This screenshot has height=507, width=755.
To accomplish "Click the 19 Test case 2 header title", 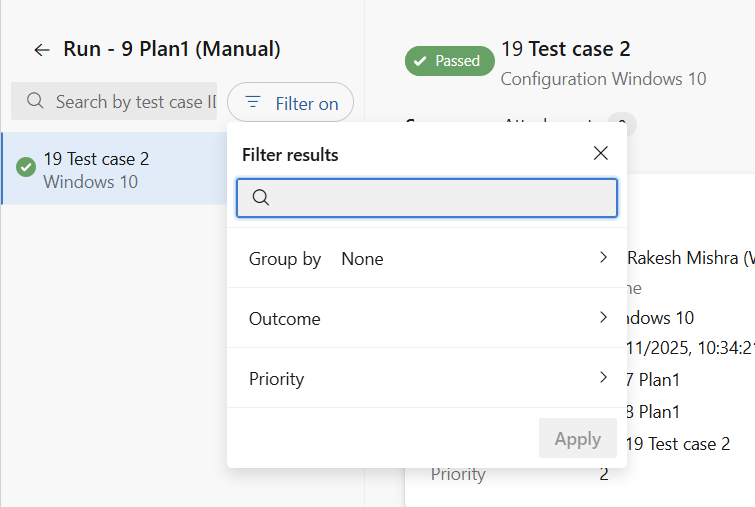I will click(565, 48).
